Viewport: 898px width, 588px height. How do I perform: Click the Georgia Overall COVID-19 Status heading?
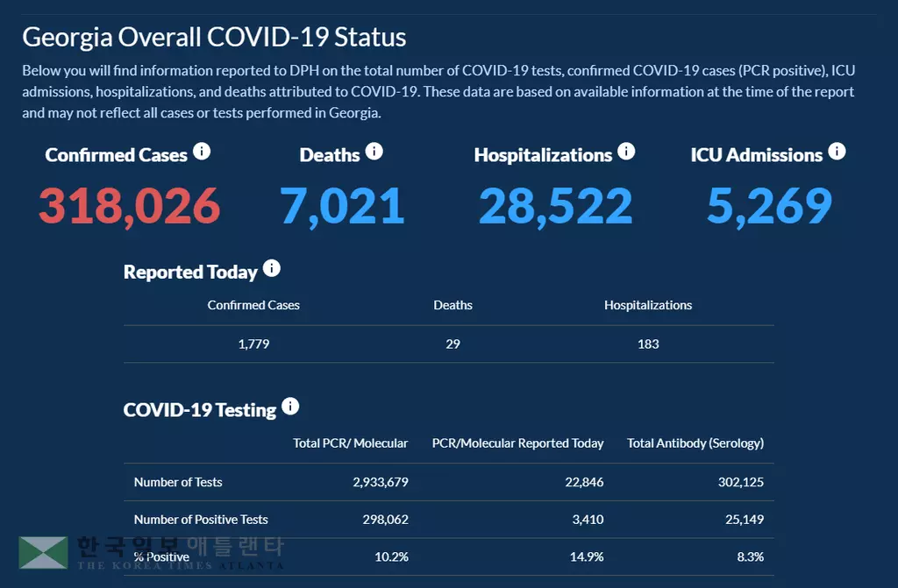214,38
